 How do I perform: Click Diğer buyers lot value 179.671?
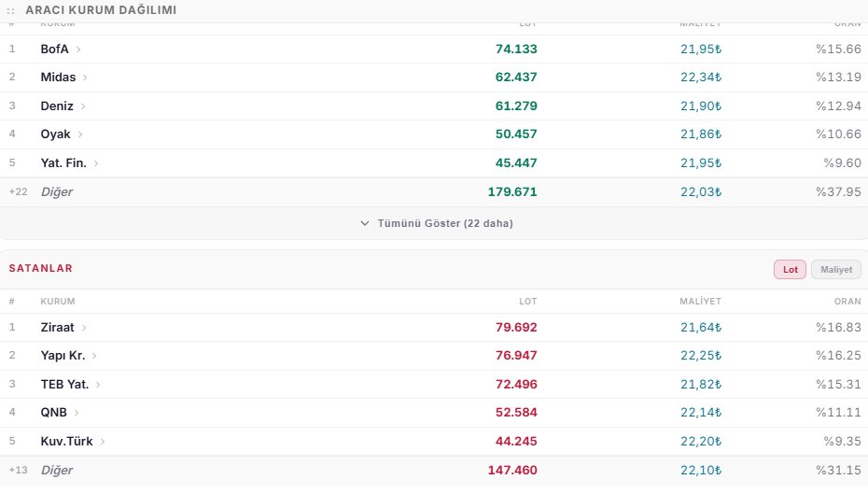point(512,192)
